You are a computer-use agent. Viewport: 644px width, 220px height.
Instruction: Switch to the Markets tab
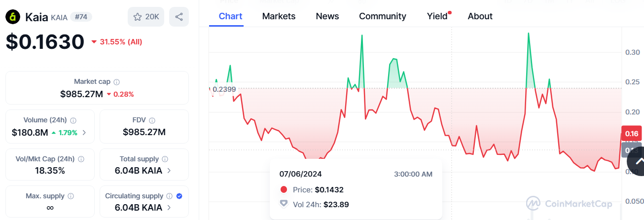tap(279, 16)
